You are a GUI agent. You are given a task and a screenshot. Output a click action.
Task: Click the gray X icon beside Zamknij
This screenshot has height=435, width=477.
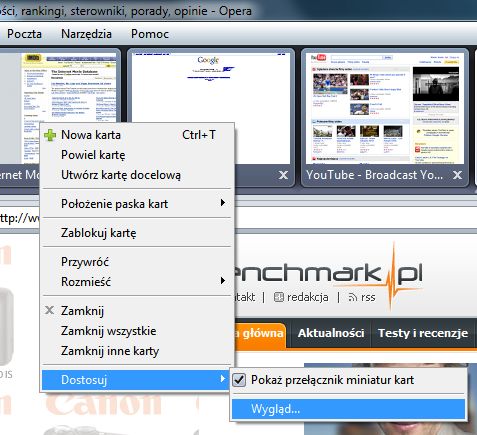[50, 310]
